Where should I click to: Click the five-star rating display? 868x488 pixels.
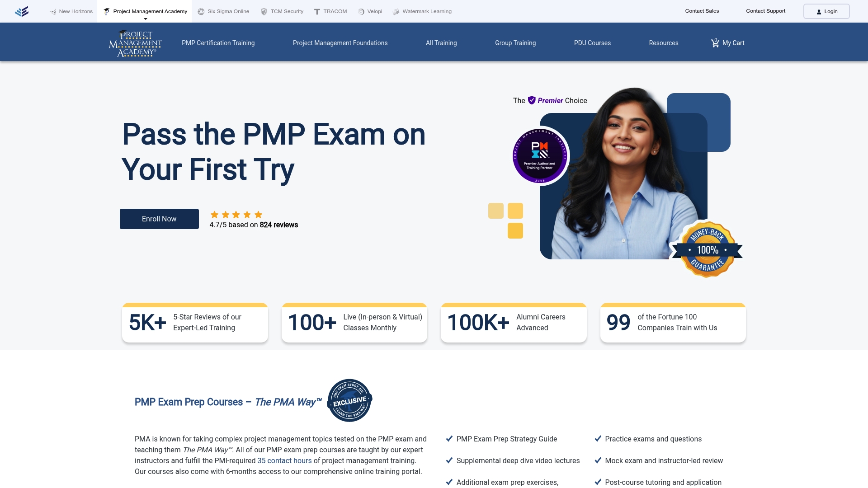pyautogui.click(x=235, y=215)
